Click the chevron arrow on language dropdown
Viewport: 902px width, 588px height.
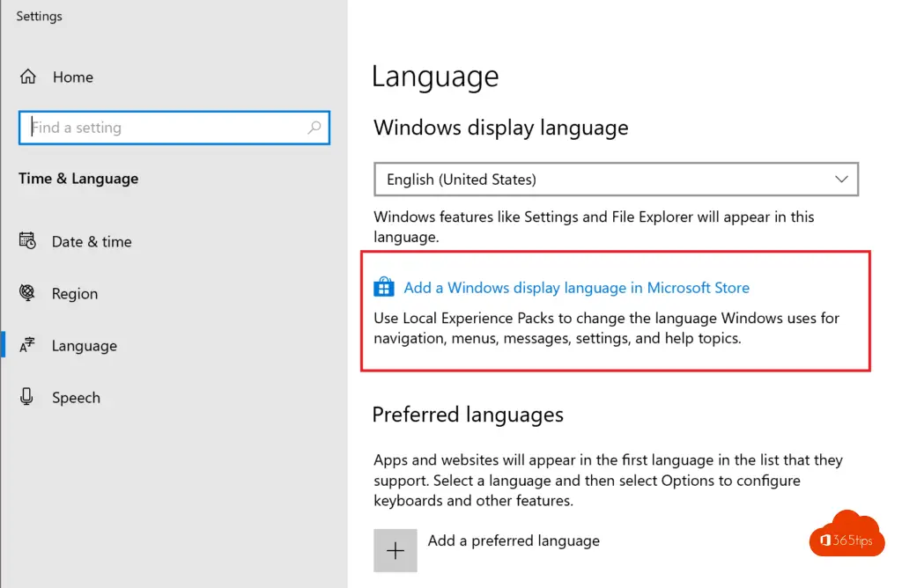(x=840, y=180)
